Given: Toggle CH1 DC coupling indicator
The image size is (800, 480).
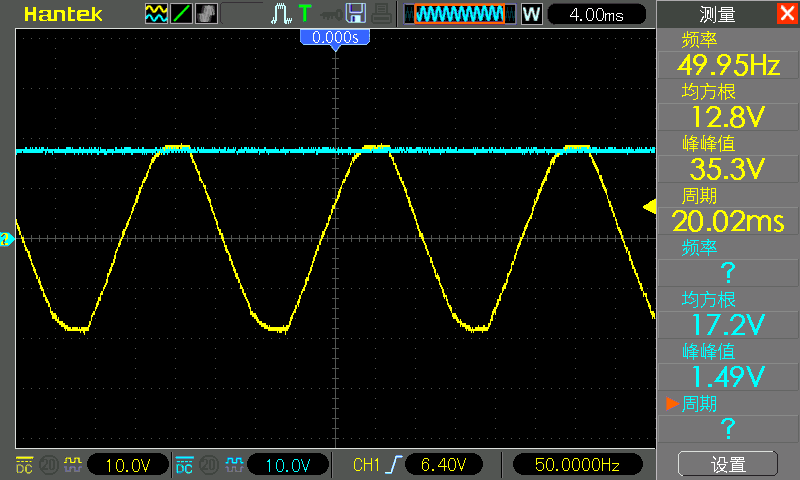Looking at the screenshot, I should pos(25,465).
